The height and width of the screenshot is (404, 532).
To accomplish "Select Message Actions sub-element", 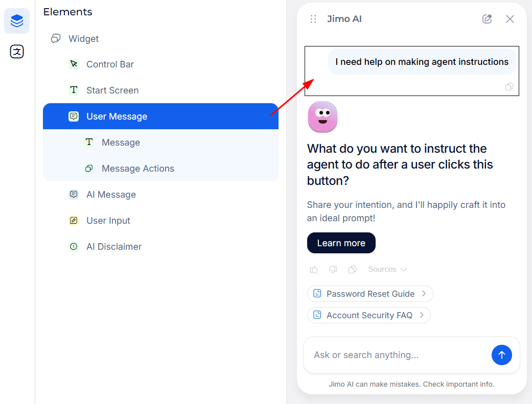I will pos(137,169).
